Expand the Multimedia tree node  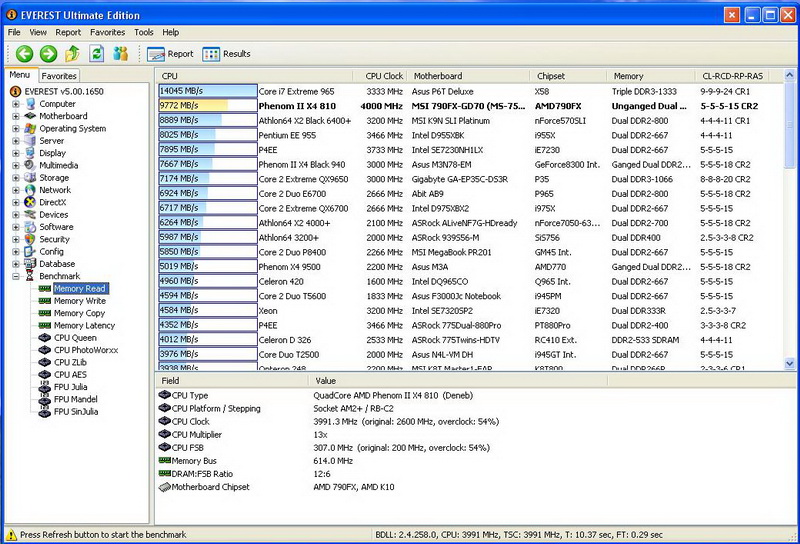click(x=16, y=165)
